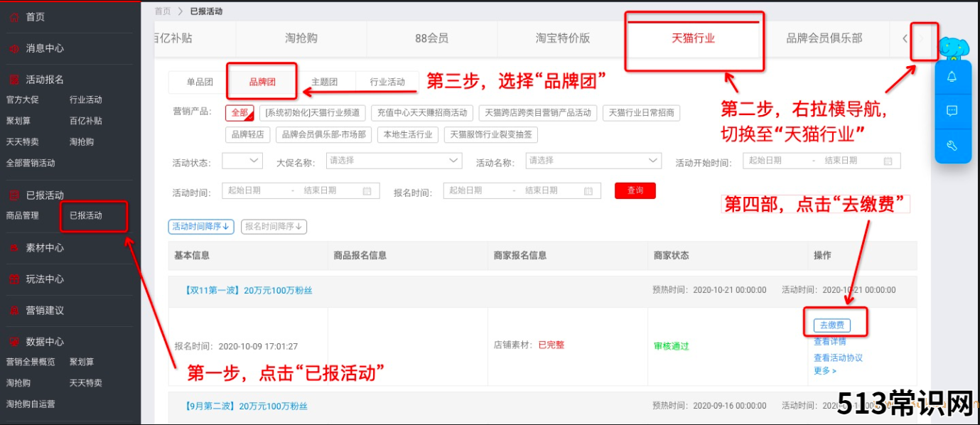This screenshot has height=425, width=980.
Task: Click the red 查询 button
Action: coord(635,190)
